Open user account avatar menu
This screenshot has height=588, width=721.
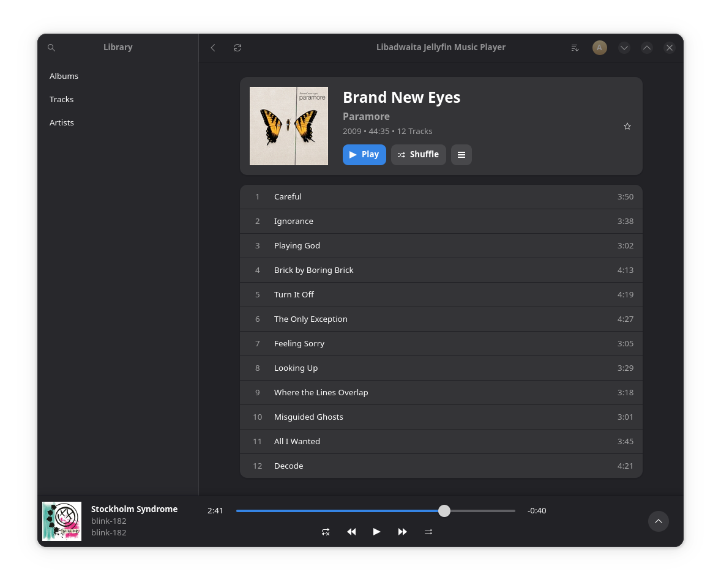600,48
